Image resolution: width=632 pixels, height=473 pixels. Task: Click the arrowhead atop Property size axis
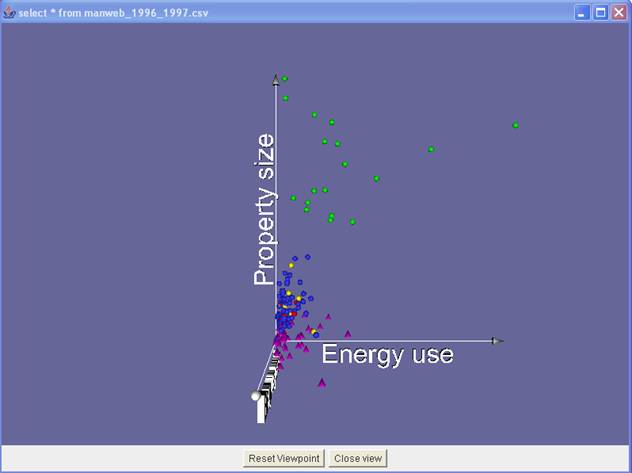coord(275,78)
